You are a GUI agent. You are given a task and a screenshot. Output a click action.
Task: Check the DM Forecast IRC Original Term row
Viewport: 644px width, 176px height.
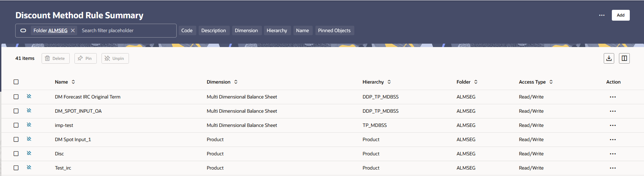click(x=16, y=97)
